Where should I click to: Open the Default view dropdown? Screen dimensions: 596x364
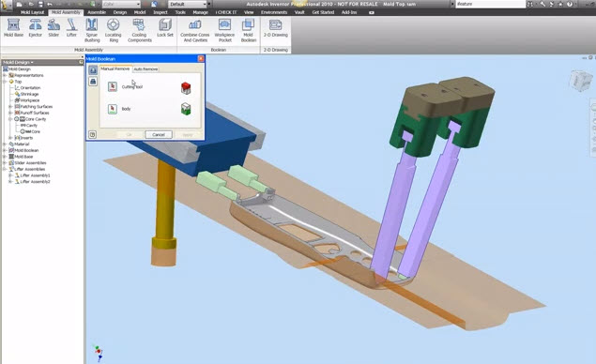(x=188, y=4)
